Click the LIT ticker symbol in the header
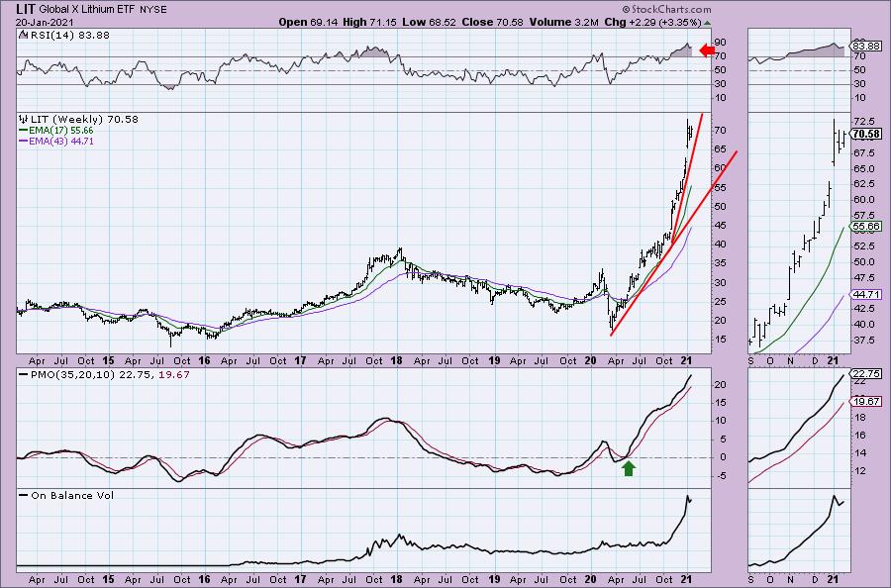The width and height of the screenshot is (891, 588). pos(26,9)
